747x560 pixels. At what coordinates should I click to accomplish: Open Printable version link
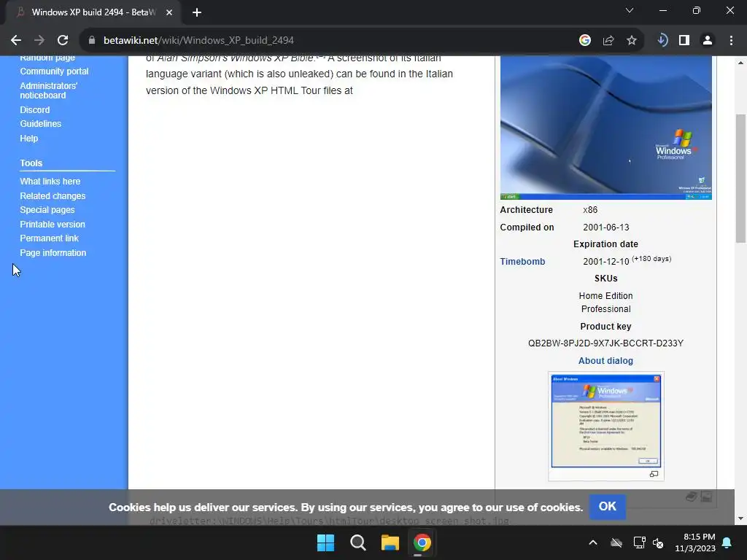(53, 225)
